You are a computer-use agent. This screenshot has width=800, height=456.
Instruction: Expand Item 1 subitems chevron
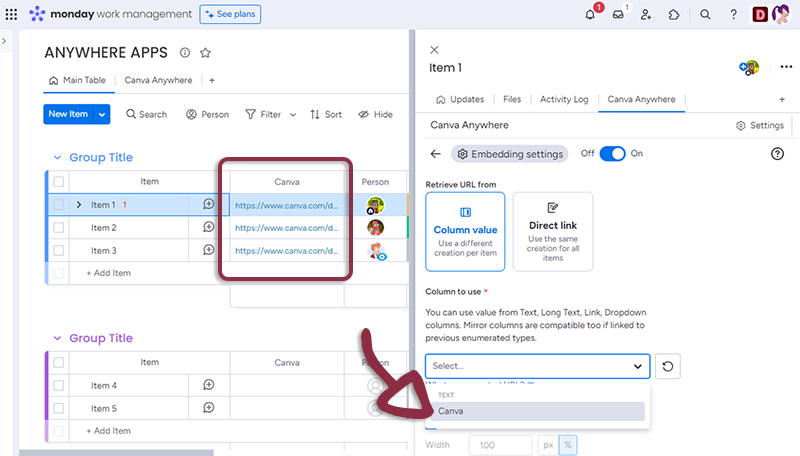click(79, 205)
